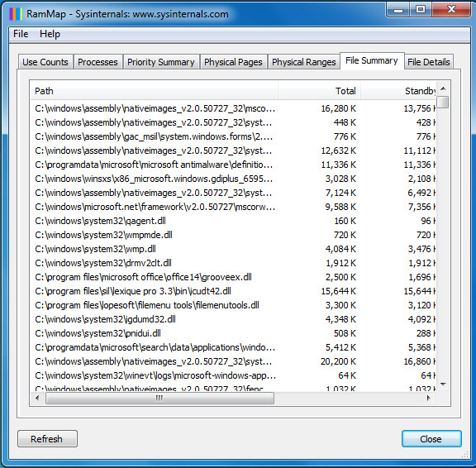The image size is (476, 468).
Task: Click the vertical scrollbar up arrow
Action: coord(444,88)
